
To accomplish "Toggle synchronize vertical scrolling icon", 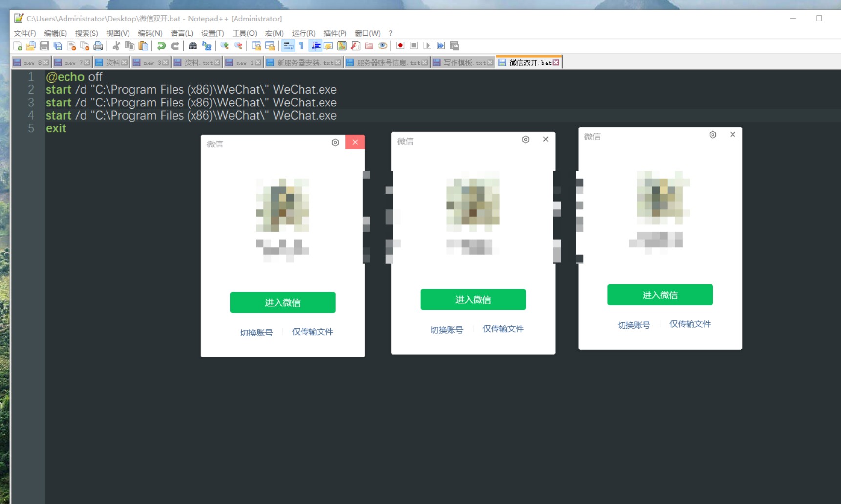I will 256,46.
